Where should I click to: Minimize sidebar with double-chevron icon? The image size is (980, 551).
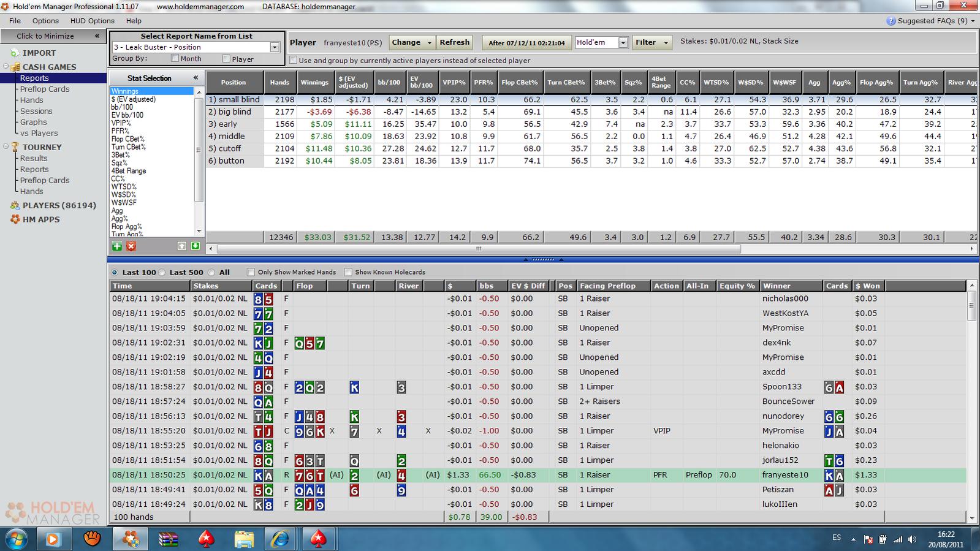97,36
